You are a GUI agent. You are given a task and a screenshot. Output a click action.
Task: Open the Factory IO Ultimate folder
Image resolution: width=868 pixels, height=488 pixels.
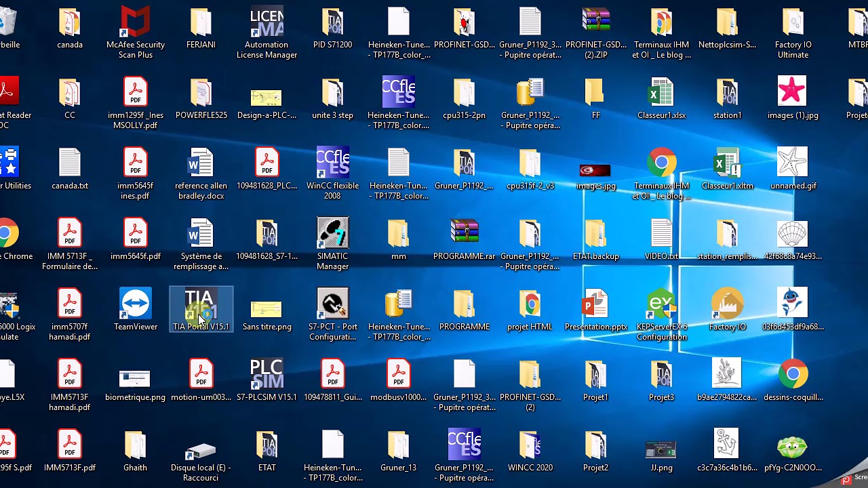pos(793,32)
